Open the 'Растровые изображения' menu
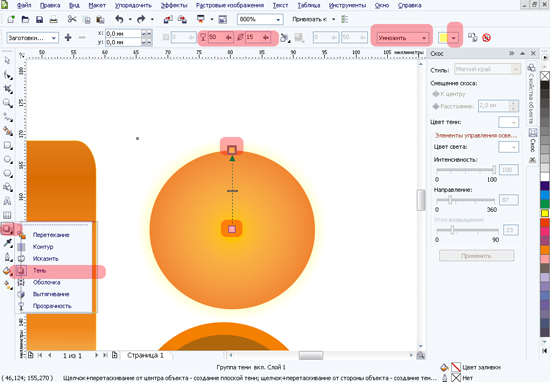This screenshot has width=550, height=382. [x=230, y=5]
